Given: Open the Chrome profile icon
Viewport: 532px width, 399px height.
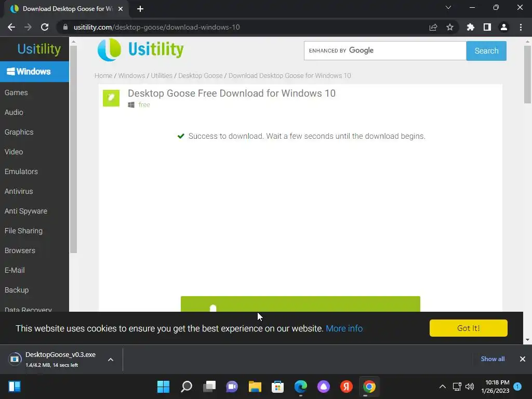Looking at the screenshot, I should click(x=504, y=27).
